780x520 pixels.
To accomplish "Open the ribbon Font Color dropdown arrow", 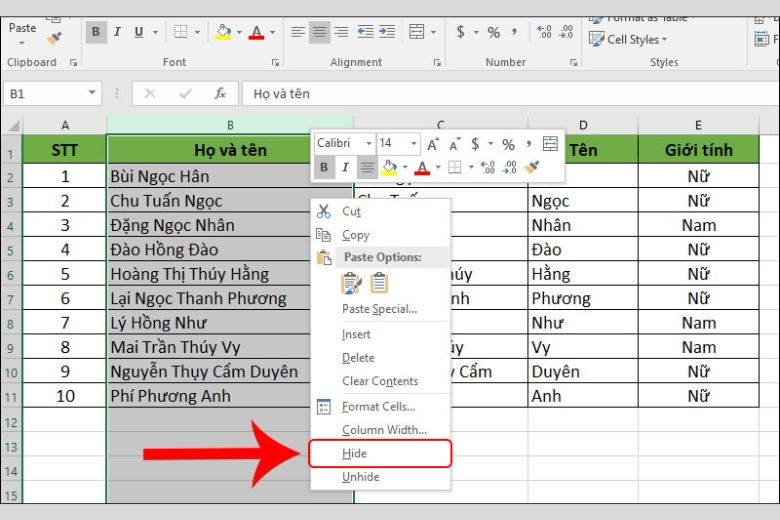I will click(273, 32).
